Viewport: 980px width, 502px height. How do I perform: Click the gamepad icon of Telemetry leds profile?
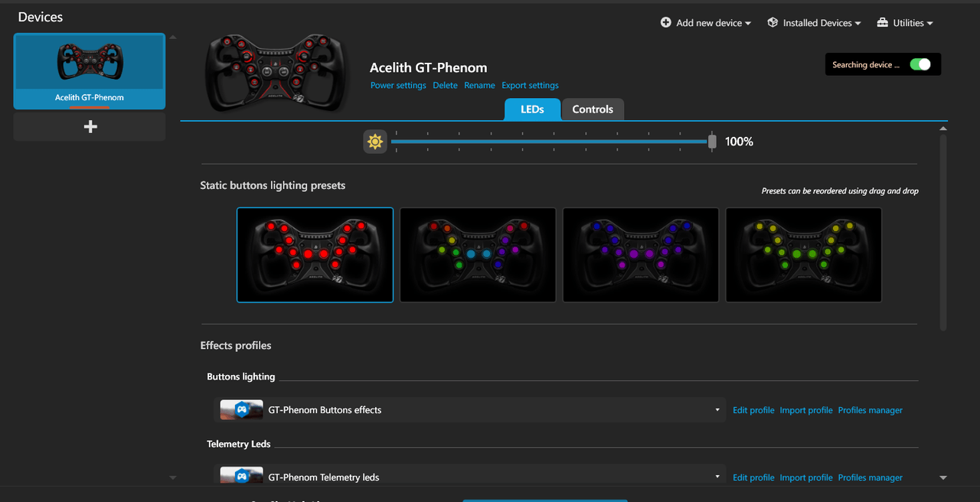(241, 477)
